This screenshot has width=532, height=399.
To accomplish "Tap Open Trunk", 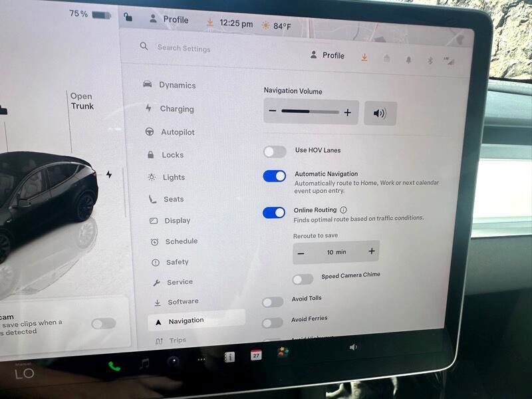I will click(x=82, y=101).
